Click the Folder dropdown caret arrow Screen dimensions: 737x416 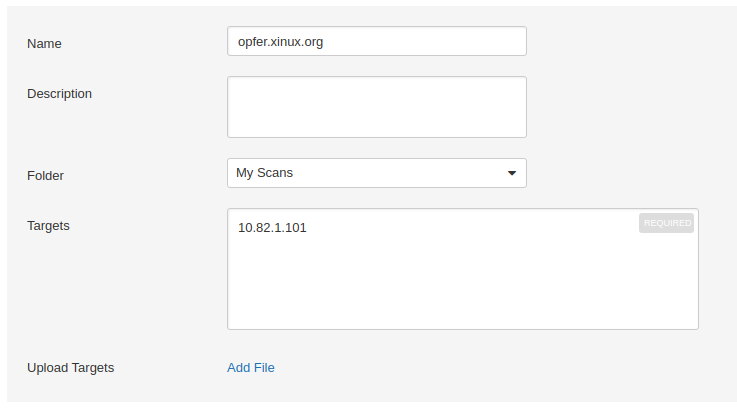click(x=512, y=173)
